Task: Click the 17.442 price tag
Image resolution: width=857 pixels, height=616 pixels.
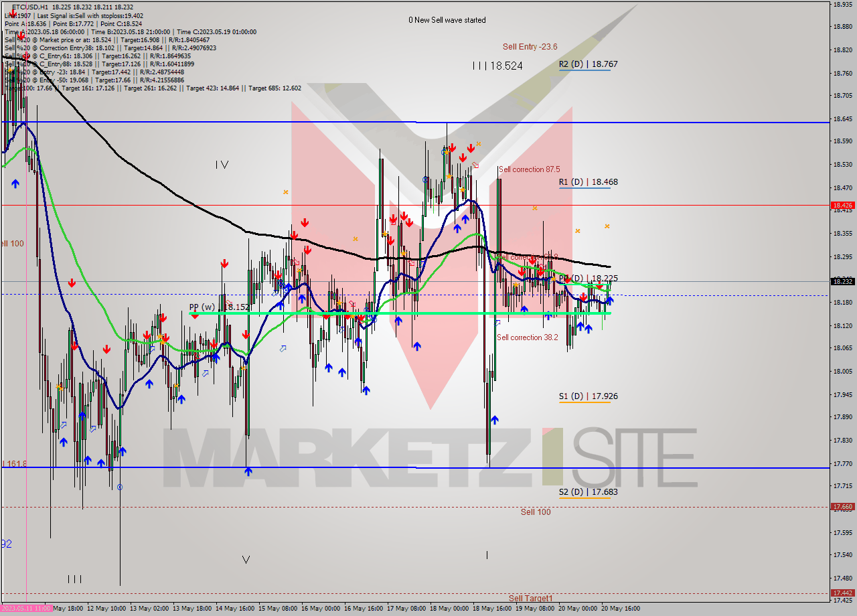Action: [x=842, y=593]
